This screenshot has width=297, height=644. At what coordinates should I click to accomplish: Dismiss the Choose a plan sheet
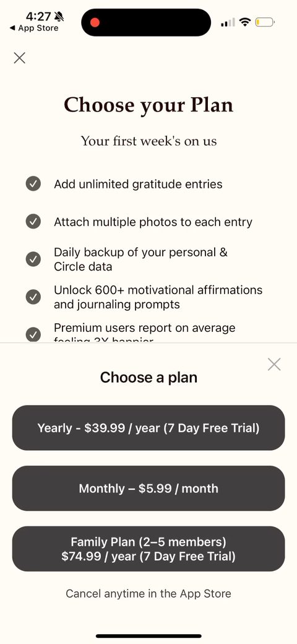[x=274, y=364]
